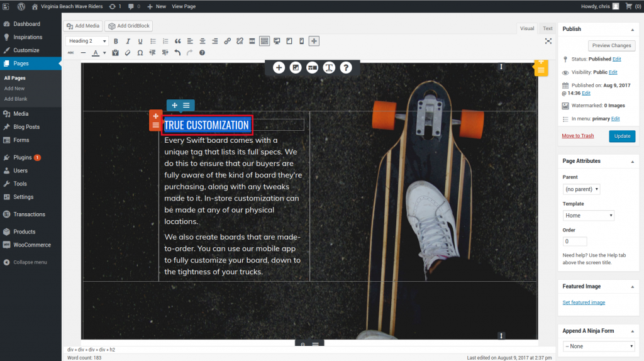Click the insert/edit link icon
Image resolution: width=644 pixels, height=361 pixels.
228,42
